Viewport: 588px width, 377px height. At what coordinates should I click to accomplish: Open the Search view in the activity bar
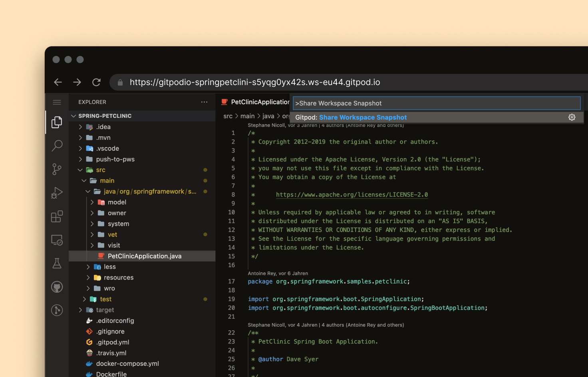point(57,145)
